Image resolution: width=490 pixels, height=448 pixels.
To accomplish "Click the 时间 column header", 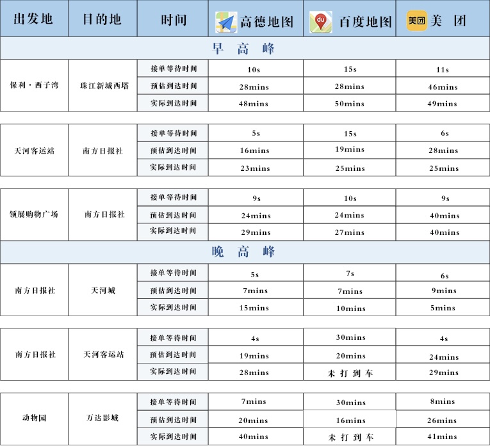I will [173, 19].
